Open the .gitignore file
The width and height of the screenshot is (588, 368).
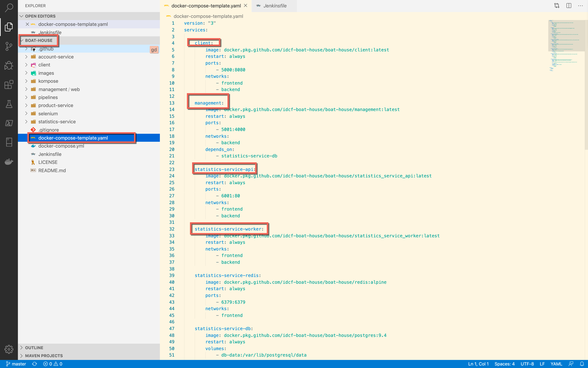tap(89, 130)
